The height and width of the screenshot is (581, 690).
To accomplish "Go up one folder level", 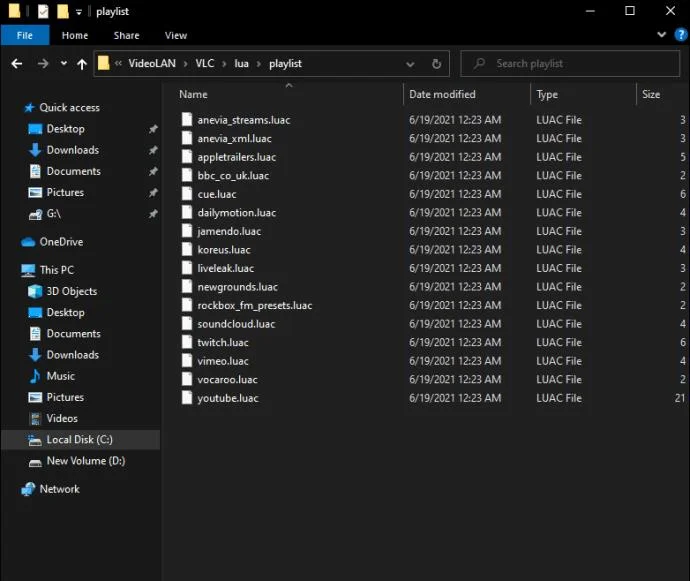I will point(82,64).
